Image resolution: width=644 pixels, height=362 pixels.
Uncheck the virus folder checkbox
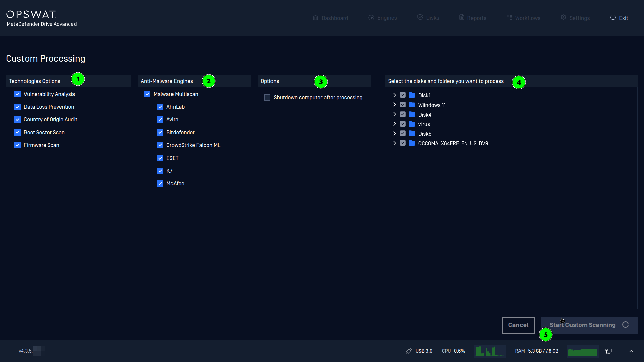click(403, 124)
